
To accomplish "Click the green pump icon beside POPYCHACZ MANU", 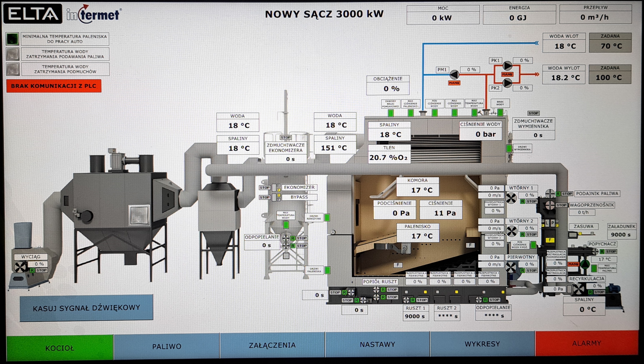I will tap(585, 264).
